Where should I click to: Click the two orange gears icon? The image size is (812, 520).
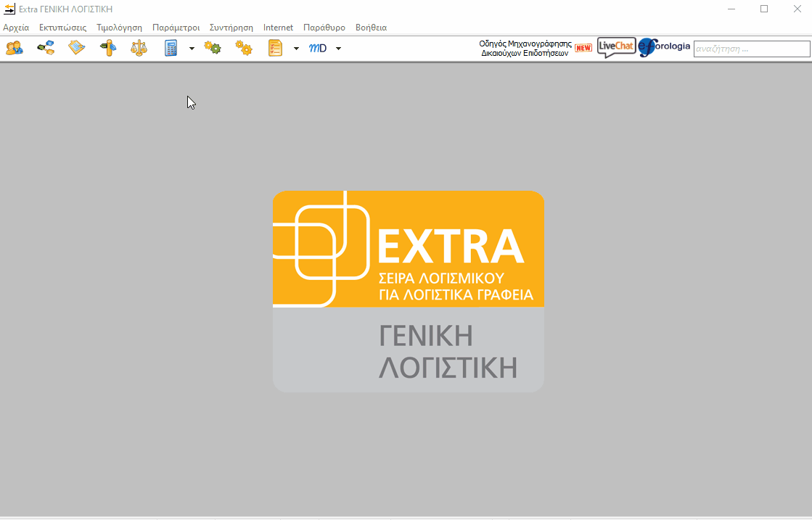point(244,49)
